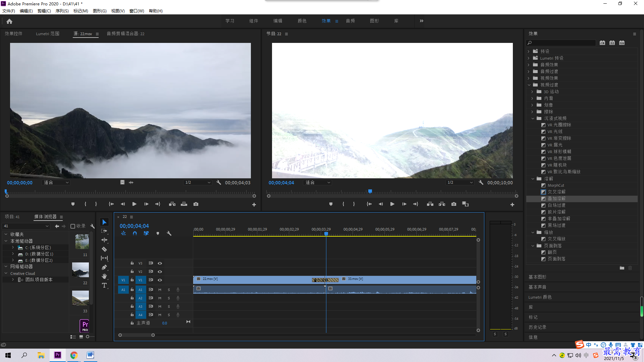
Task: Add marker in the timeline panel
Action: tap(158, 233)
